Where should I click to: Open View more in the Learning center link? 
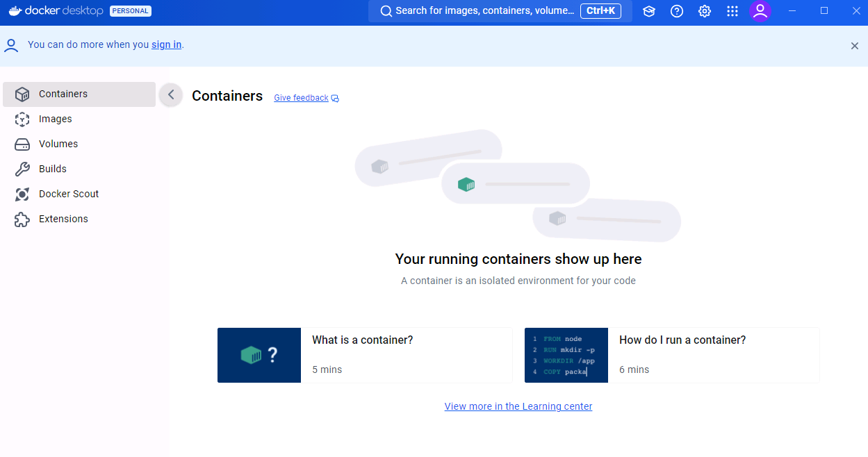click(518, 406)
